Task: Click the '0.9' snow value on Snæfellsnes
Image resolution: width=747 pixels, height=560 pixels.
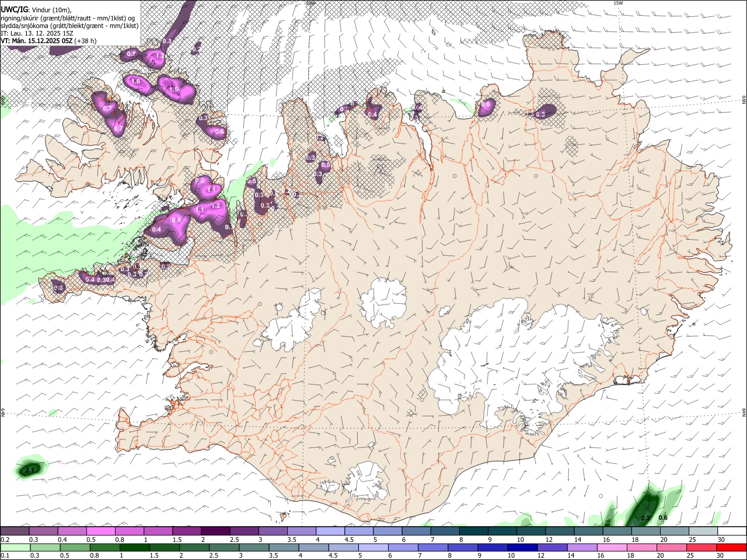Action: 177,220
